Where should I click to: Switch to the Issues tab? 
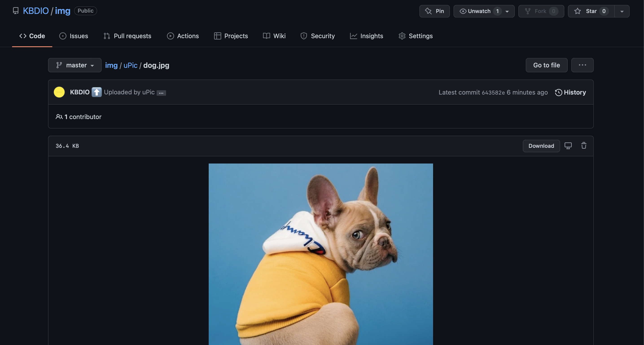click(x=74, y=36)
